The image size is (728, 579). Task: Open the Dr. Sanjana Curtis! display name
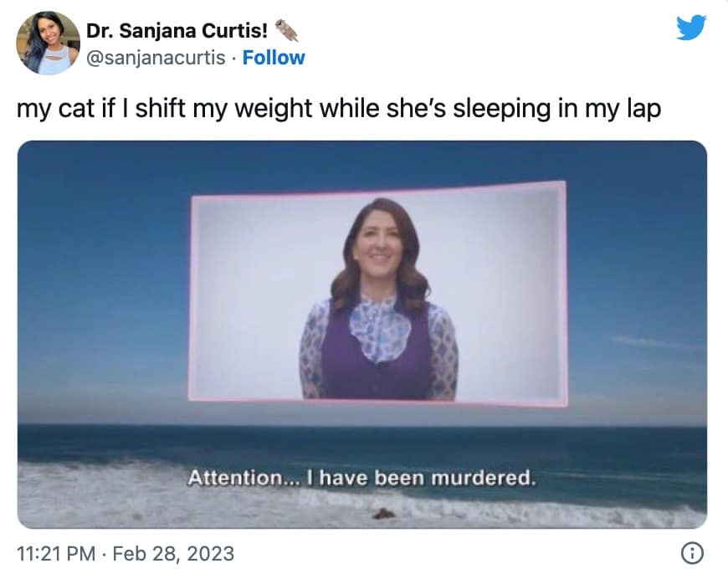(177, 31)
